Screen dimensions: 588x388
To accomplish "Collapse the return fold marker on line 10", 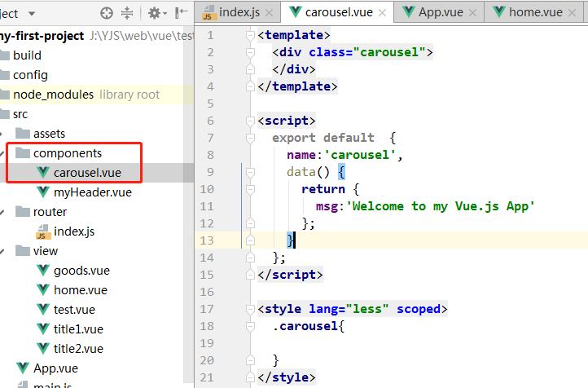I will (x=250, y=189).
